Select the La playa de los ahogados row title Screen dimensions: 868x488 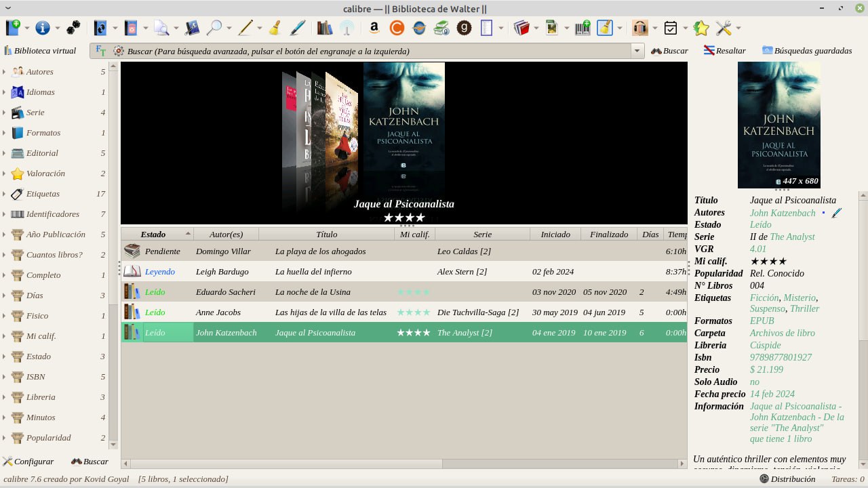[320, 251]
